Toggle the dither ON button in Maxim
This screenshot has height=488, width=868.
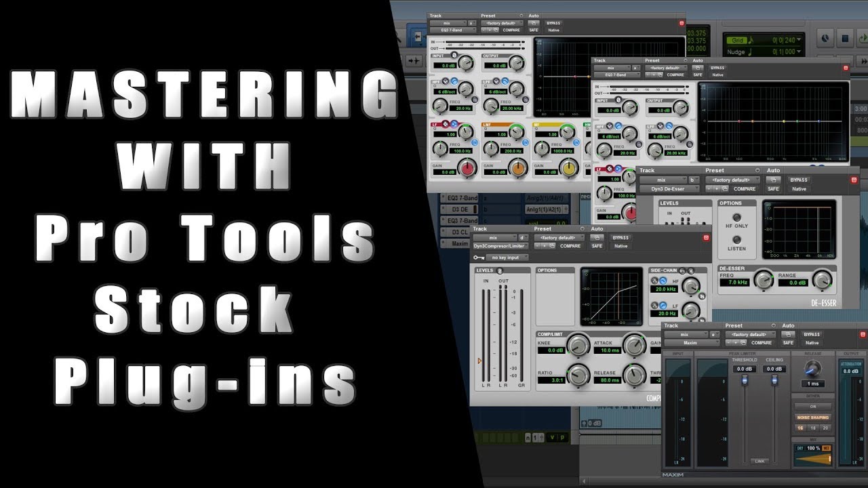[x=813, y=407]
